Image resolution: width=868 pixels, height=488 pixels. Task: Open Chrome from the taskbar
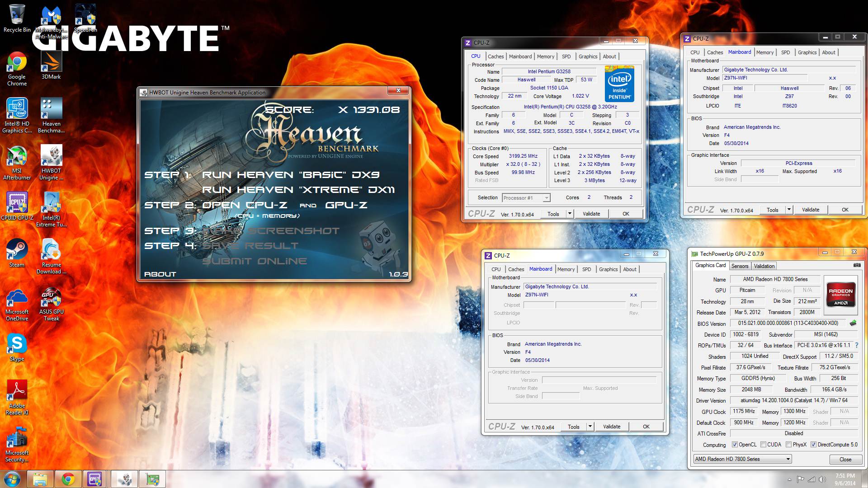pos(68,479)
